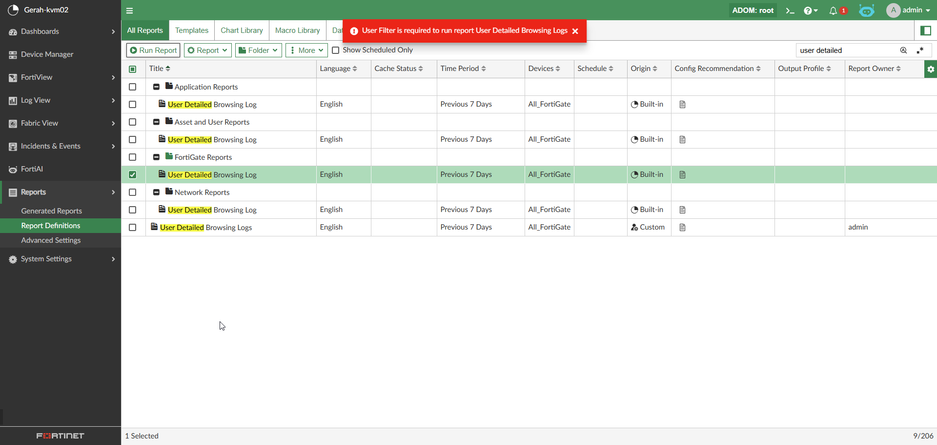937x445 pixels.
Task: Open the Folder dropdown button
Action: click(259, 50)
